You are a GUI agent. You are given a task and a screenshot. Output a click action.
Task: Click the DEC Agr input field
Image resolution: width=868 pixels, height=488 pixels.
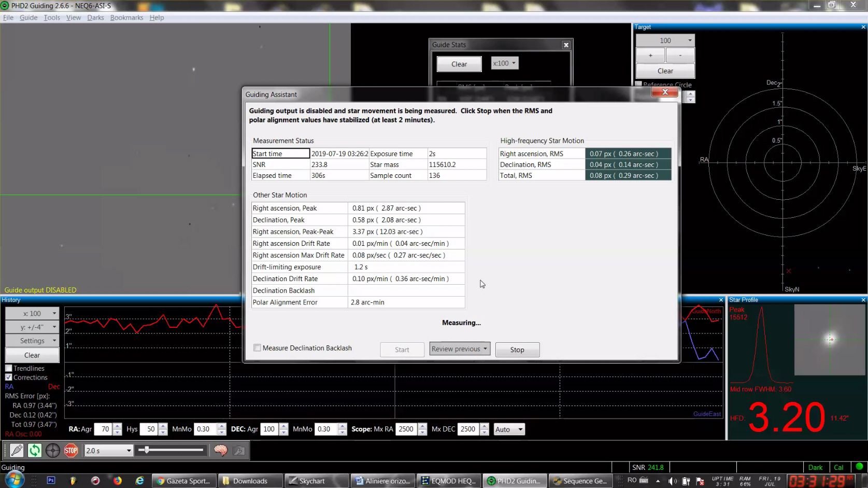269,429
